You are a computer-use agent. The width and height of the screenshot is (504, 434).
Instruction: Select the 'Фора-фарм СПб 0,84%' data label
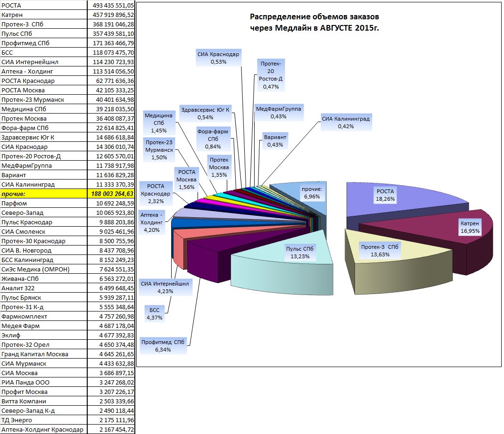point(213,139)
